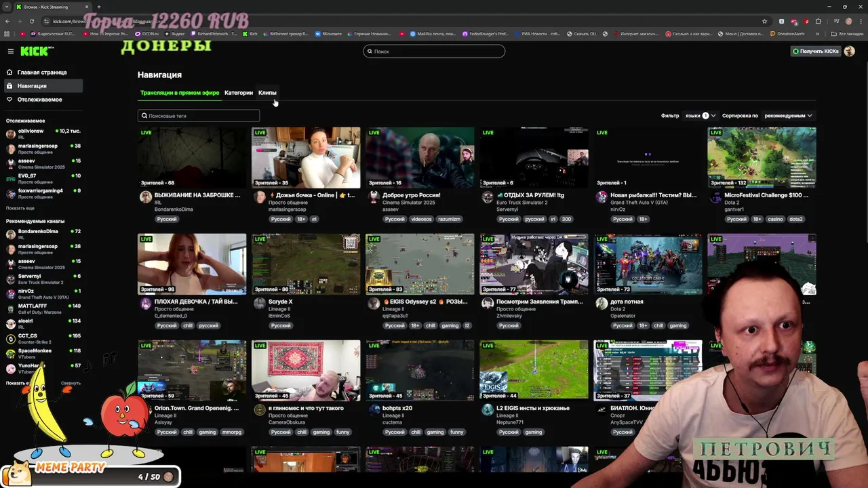The image size is (868, 488).
Task: Click Показать еще under followed channels
Action: click(x=20, y=208)
